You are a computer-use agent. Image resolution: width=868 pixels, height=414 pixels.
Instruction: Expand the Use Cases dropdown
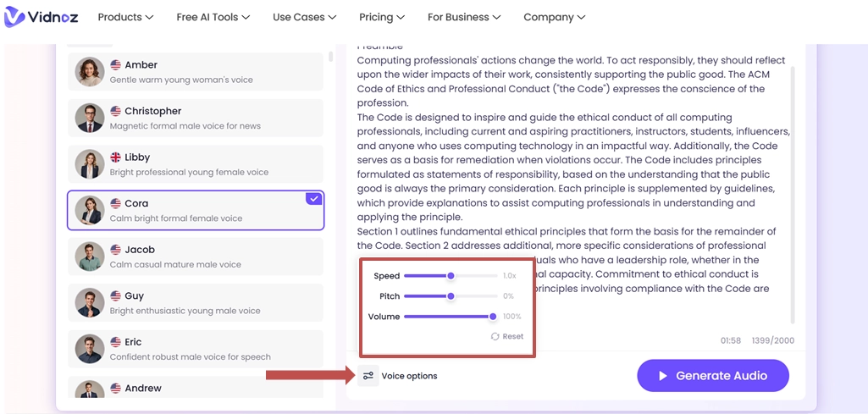(x=304, y=17)
